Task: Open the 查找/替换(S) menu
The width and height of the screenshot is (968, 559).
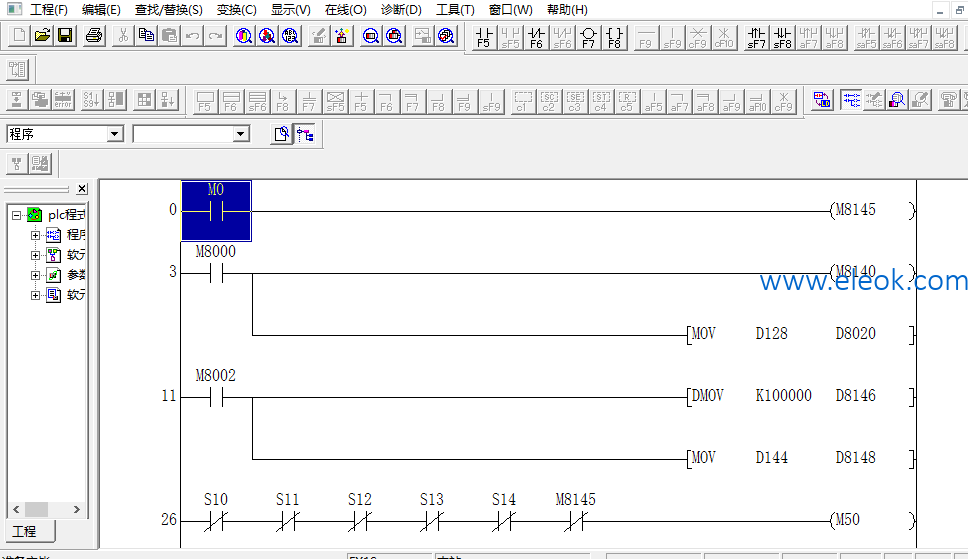Action: pyautogui.click(x=169, y=10)
